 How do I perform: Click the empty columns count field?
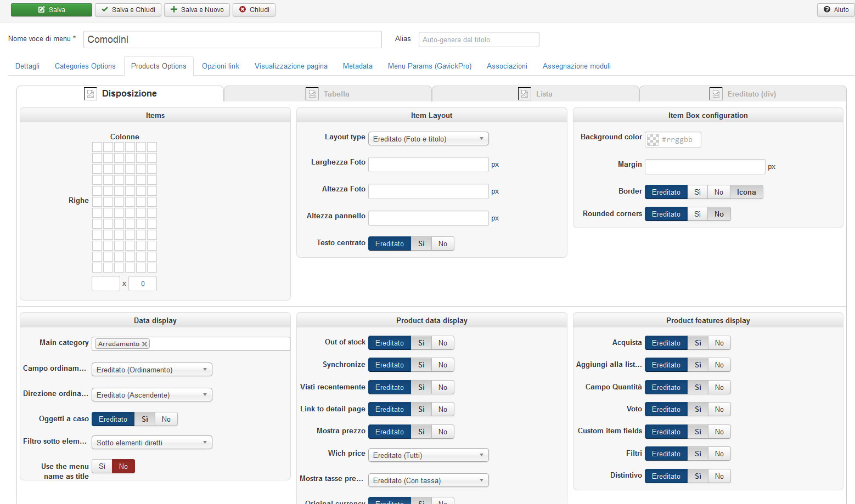click(x=106, y=284)
